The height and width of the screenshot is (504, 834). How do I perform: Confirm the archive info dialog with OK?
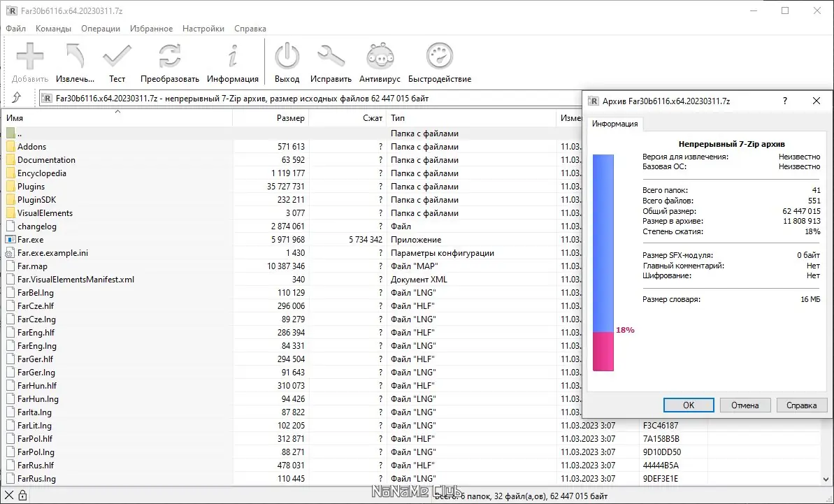coord(688,405)
